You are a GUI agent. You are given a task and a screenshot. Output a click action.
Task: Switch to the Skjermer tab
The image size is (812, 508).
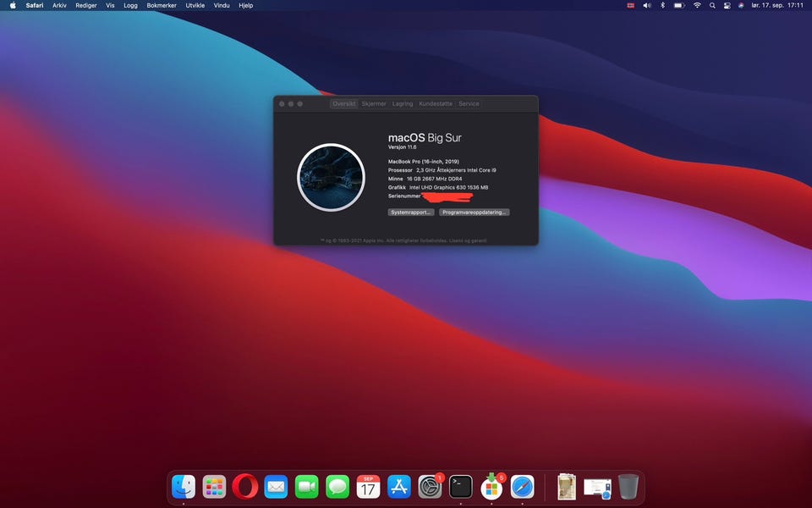pos(374,103)
